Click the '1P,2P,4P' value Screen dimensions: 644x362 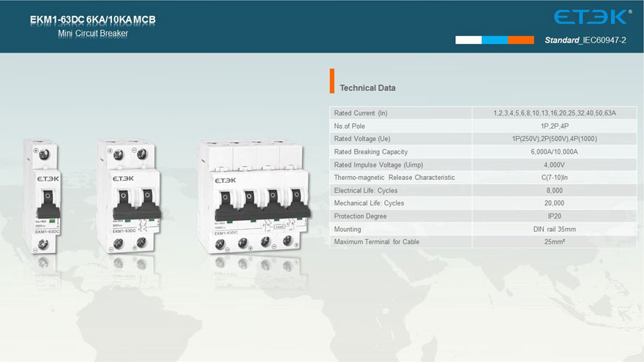coord(555,126)
